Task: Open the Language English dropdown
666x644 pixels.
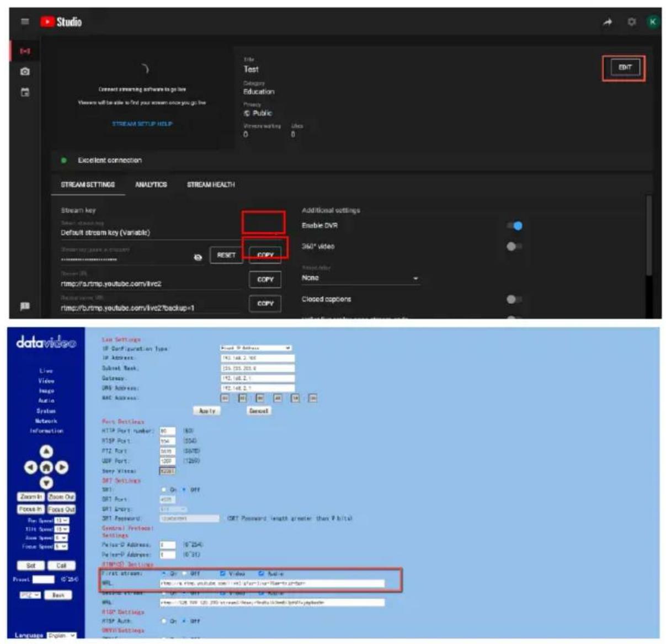Action: click(62, 636)
